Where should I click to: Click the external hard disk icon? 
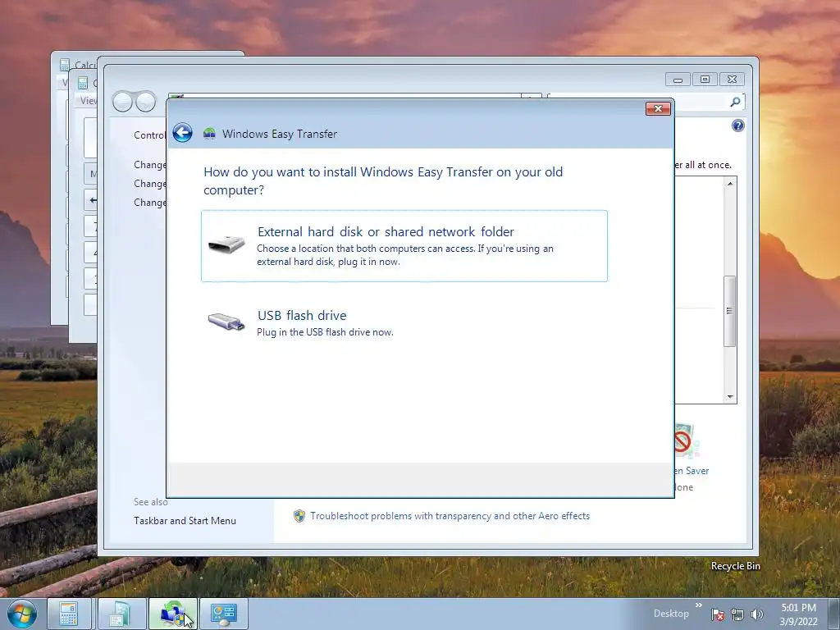point(226,244)
